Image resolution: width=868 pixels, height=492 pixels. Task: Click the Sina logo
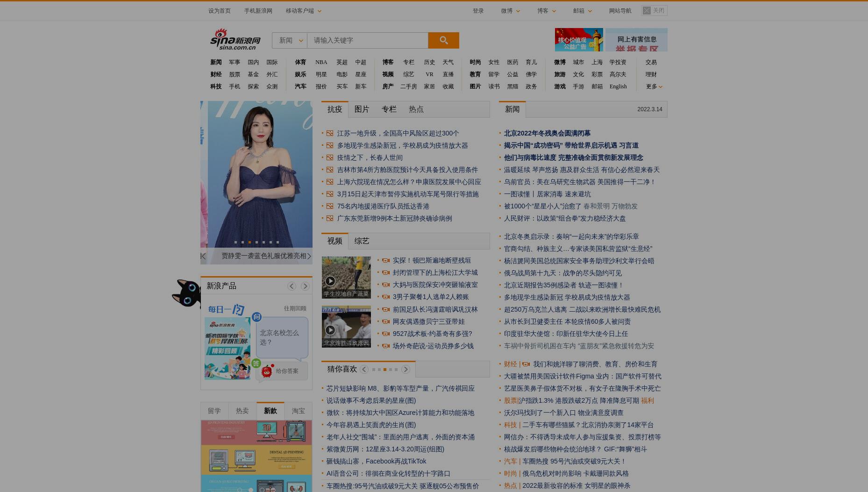click(235, 39)
